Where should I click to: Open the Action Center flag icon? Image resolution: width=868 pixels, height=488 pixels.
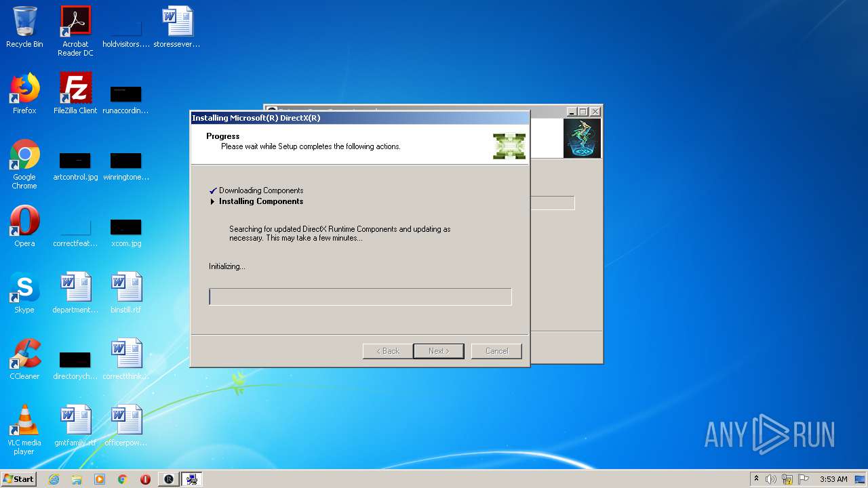click(x=804, y=479)
